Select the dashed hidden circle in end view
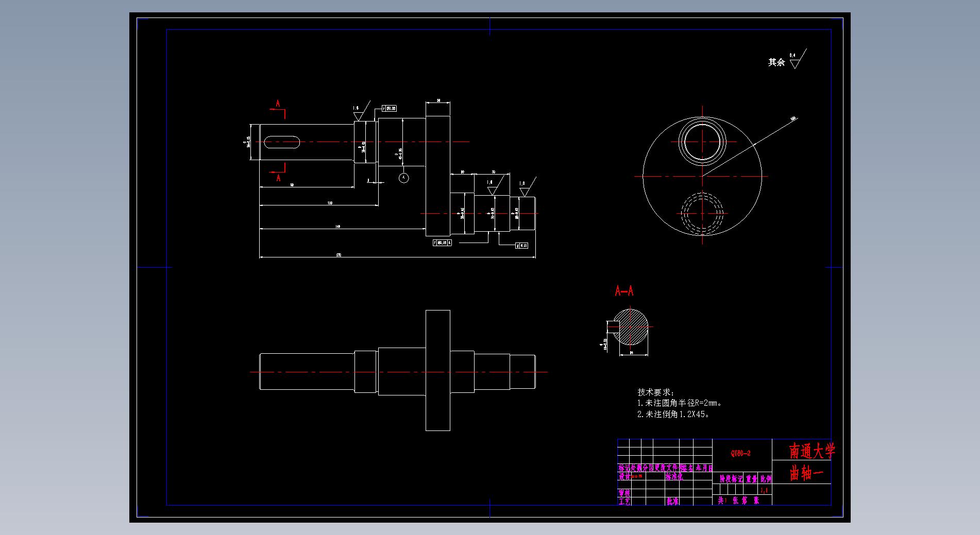980x535 pixels. tap(702, 214)
